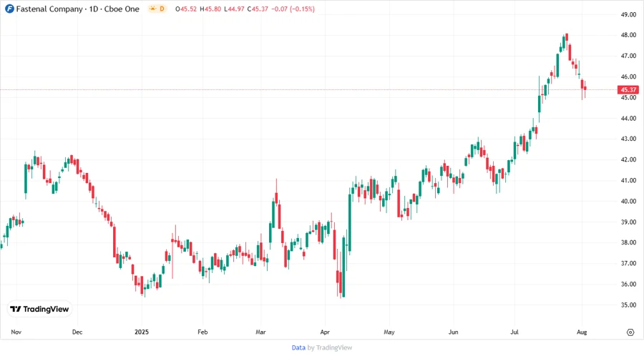This screenshot has height=356, width=644.
Task: Click the 38.00 price axis label
Action: (628, 243)
